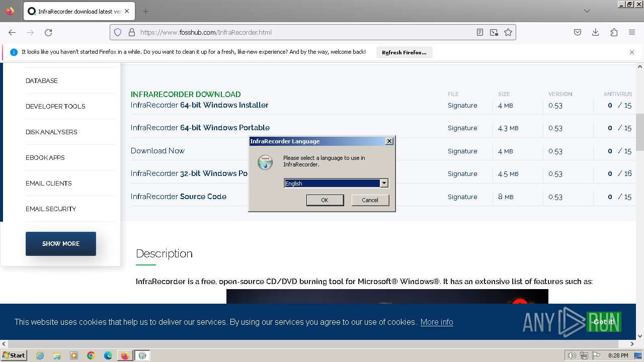Click the FILE column header

pyautogui.click(x=453, y=94)
